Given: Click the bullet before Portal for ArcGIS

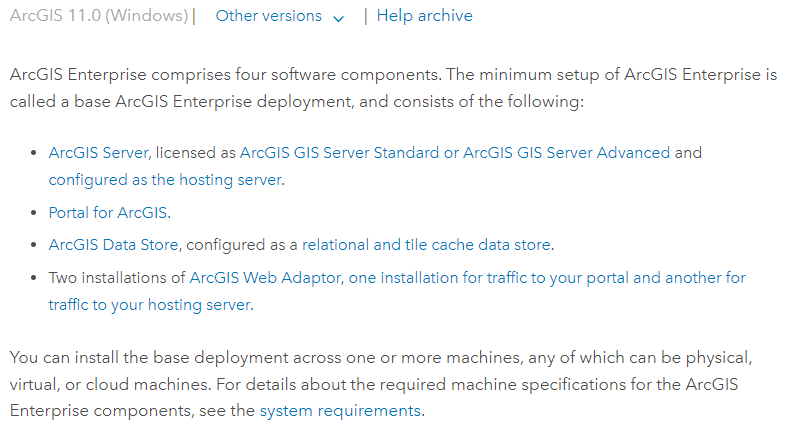Looking at the screenshot, I should [34, 213].
